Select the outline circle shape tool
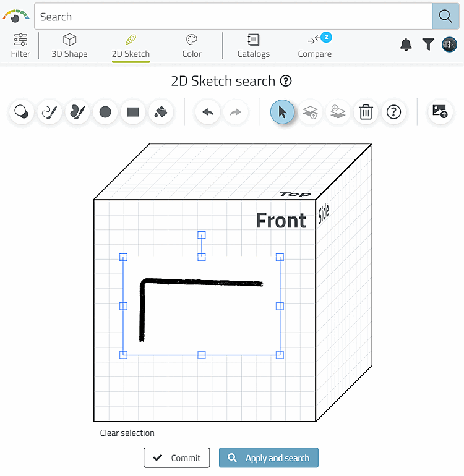The height and width of the screenshot is (476, 464). [x=22, y=112]
